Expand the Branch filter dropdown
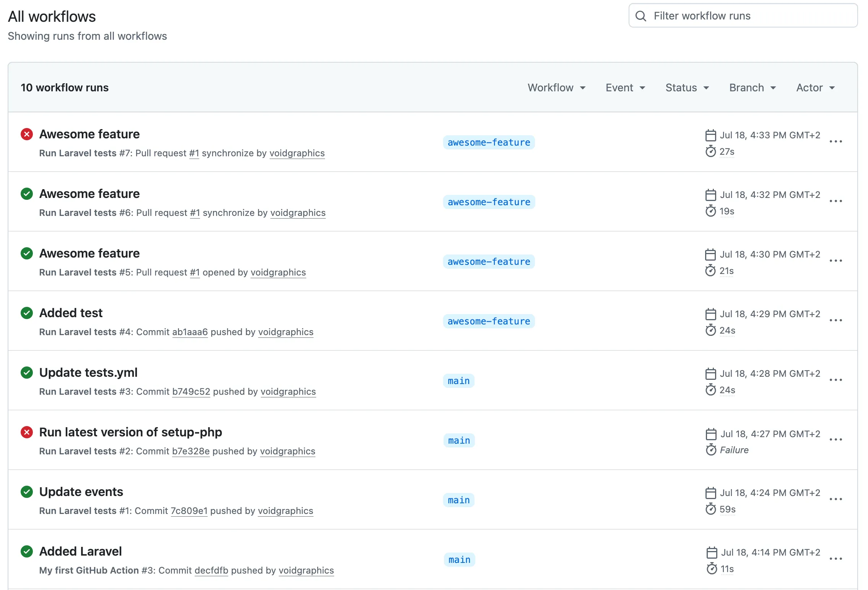This screenshot has height=590, width=868. [753, 88]
